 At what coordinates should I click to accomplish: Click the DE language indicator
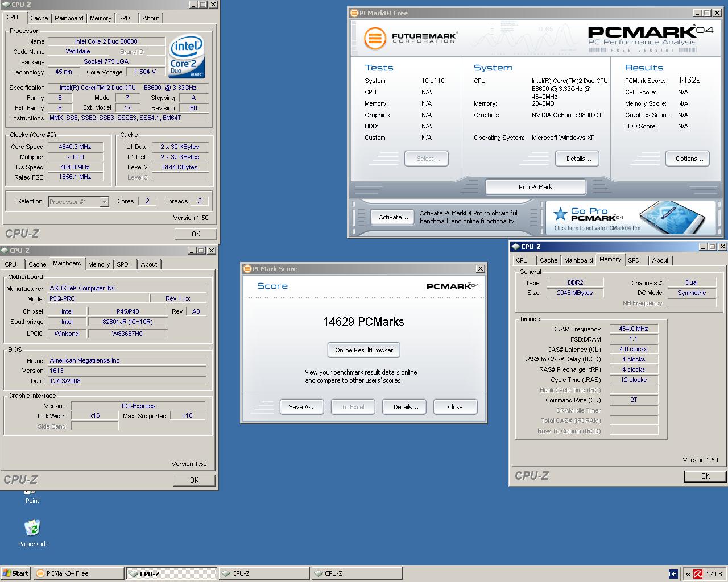(673, 574)
